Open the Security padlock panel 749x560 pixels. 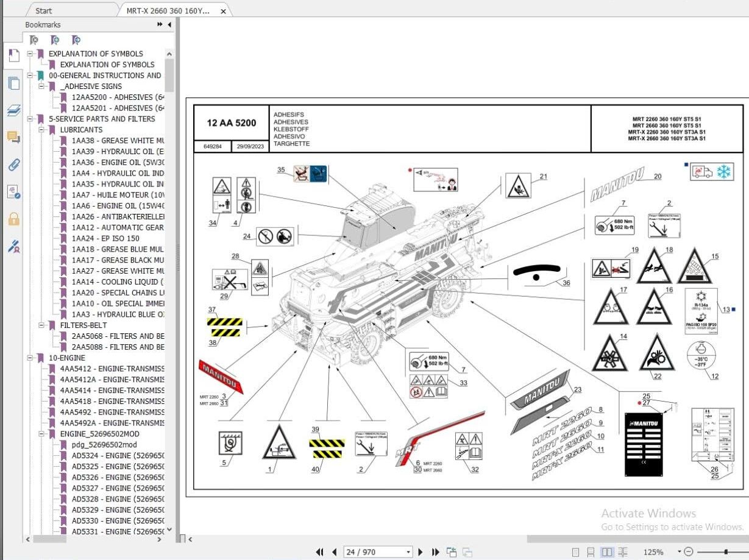(13, 219)
